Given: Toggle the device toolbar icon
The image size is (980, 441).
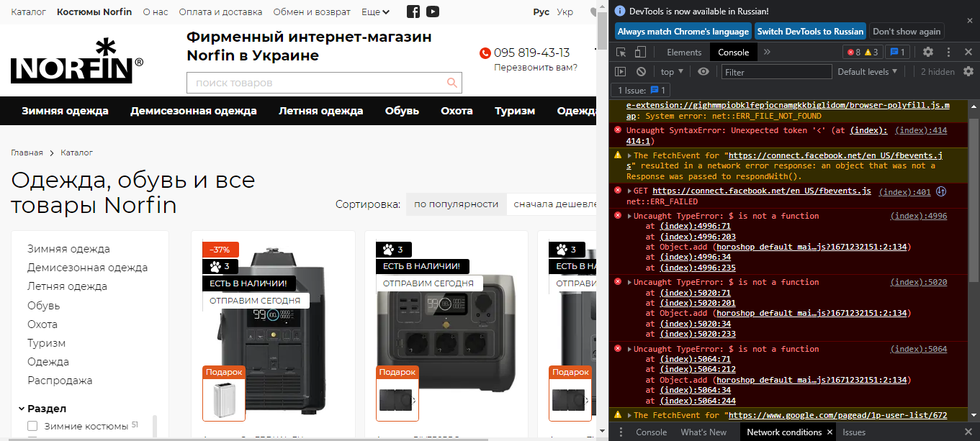Looking at the screenshot, I should point(640,52).
